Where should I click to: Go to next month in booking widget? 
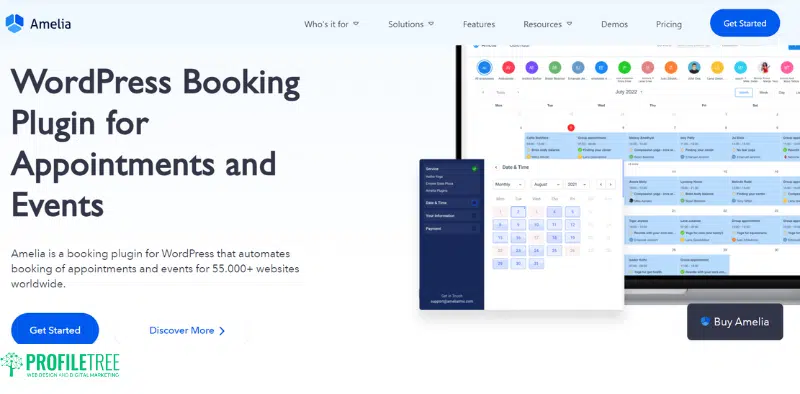pyautogui.click(x=611, y=184)
